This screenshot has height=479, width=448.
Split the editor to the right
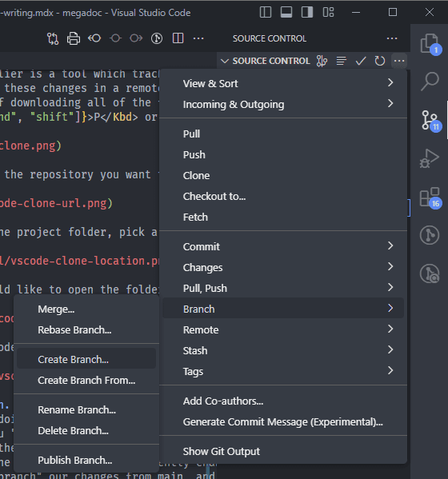(178, 38)
